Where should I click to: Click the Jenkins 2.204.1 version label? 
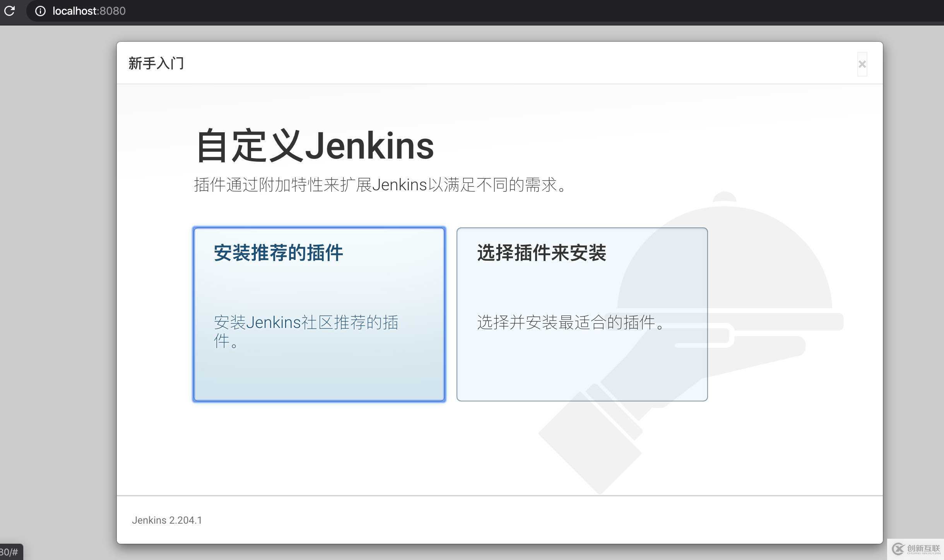(x=167, y=520)
